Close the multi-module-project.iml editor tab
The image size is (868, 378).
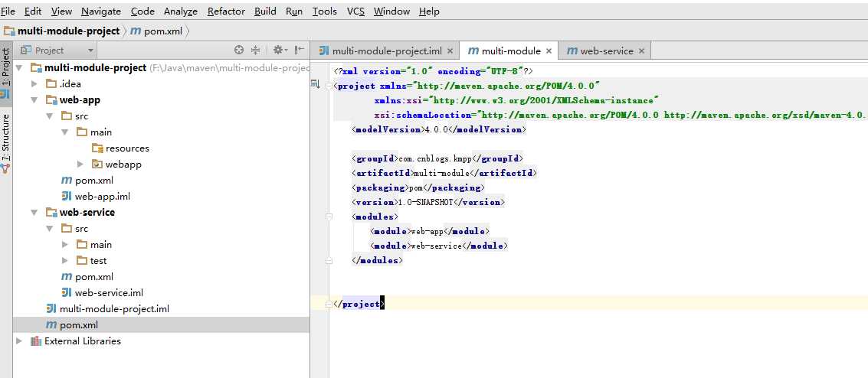pos(450,51)
